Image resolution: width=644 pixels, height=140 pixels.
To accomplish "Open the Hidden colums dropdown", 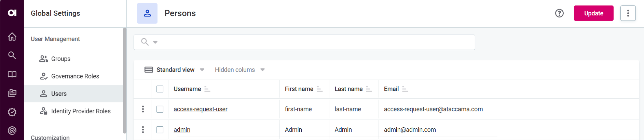I will click(x=262, y=70).
